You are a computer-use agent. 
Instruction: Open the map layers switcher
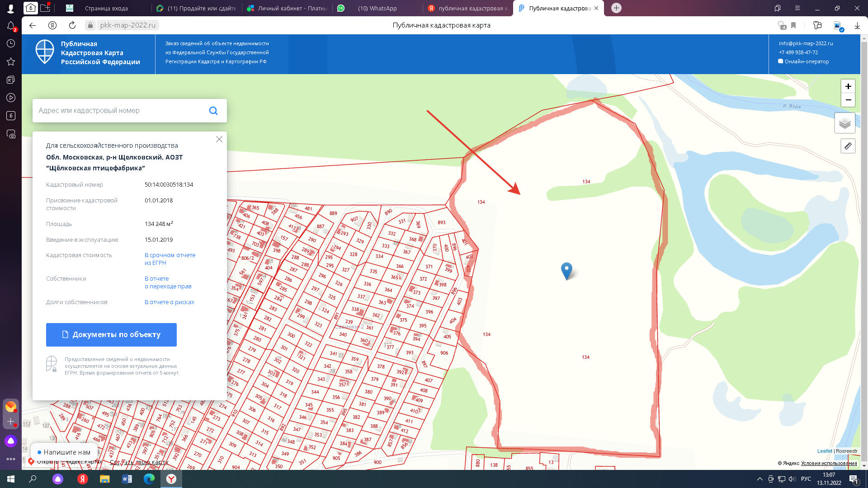[x=844, y=123]
